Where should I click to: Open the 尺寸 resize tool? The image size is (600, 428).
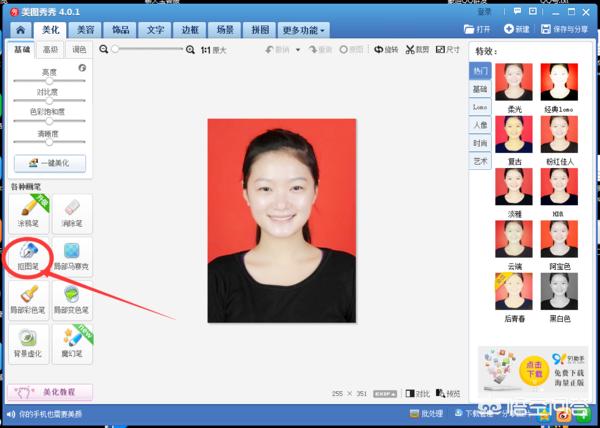[x=448, y=50]
